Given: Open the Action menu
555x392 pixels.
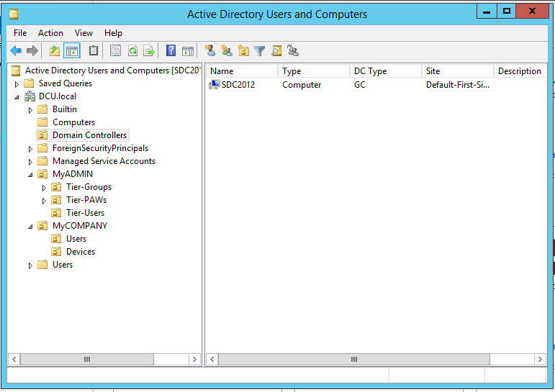Looking at the screenshot, I should (50, 33).
